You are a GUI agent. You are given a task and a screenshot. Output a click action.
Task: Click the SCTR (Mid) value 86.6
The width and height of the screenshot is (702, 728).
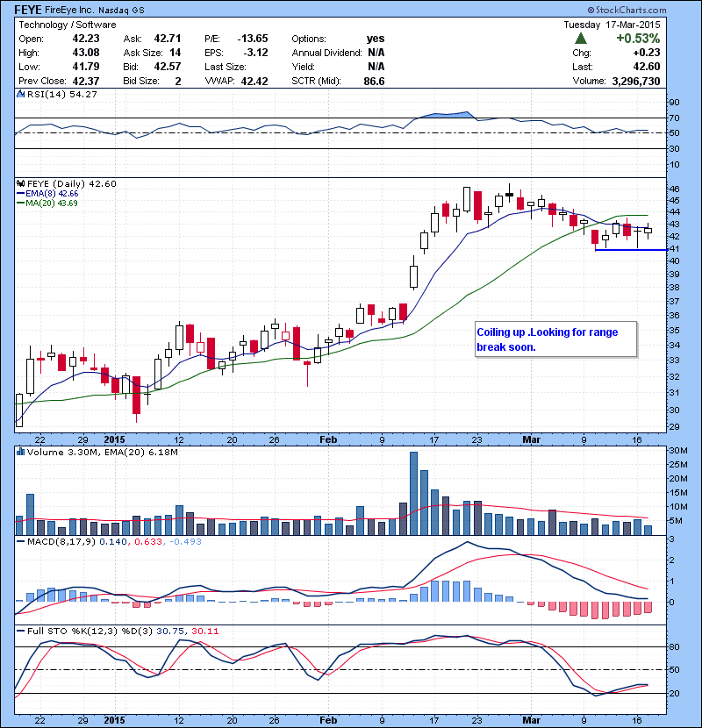click(374, 81)
